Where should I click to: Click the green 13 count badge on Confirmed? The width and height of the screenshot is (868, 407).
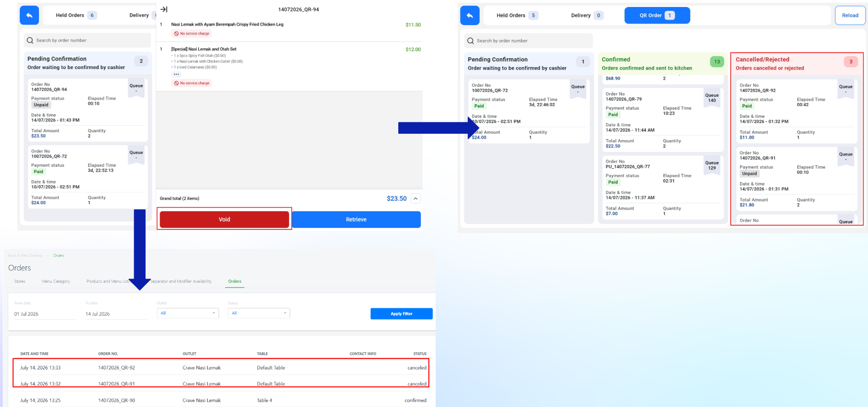[x=717, y=62]
